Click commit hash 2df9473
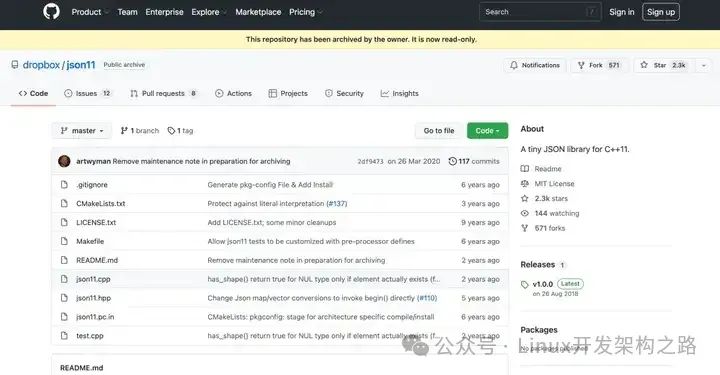The height and width of the screenshot is (375, 720). (370, 161)
